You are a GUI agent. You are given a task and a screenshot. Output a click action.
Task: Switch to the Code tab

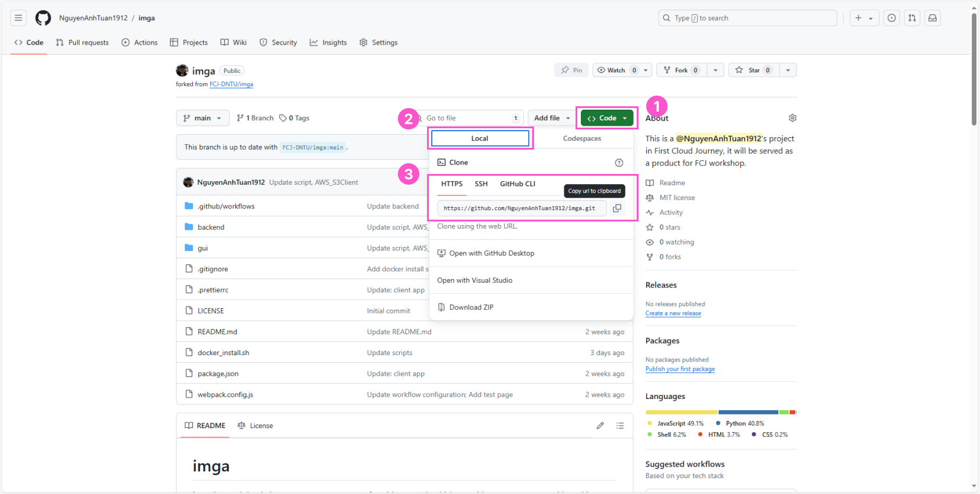(x=29, y=42)
